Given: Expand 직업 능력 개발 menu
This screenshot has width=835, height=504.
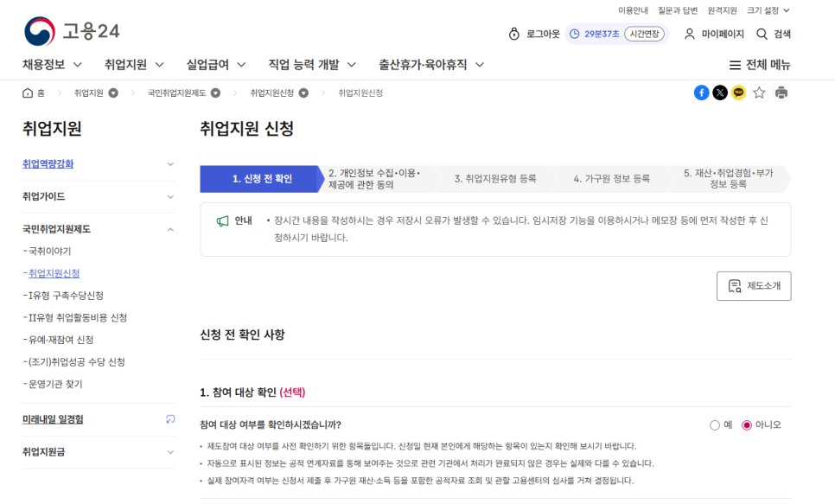Looking at the screenshot, I should pos(312,65).
